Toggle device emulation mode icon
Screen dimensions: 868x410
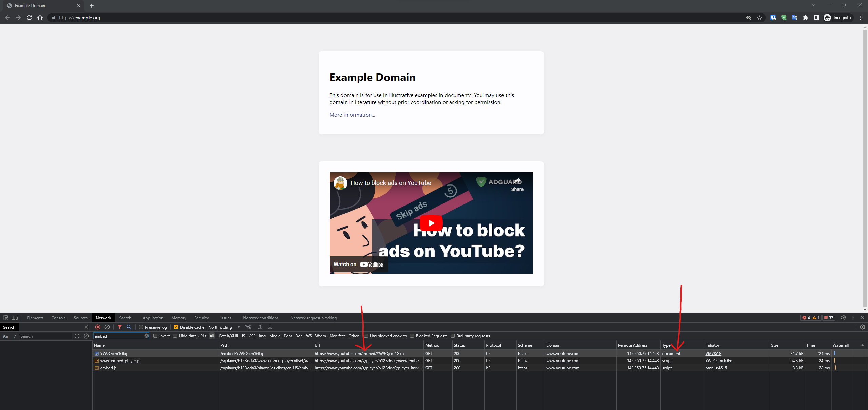coord(15,318)
